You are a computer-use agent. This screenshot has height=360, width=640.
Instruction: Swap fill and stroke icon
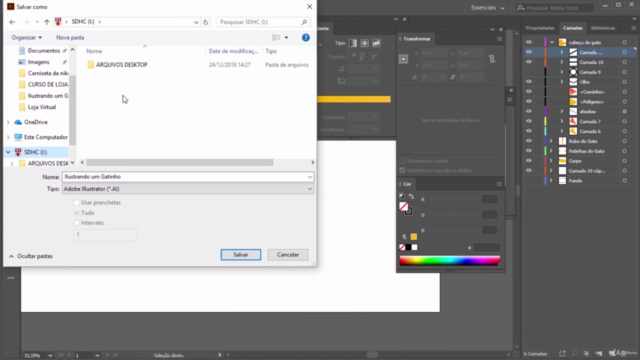411,196
